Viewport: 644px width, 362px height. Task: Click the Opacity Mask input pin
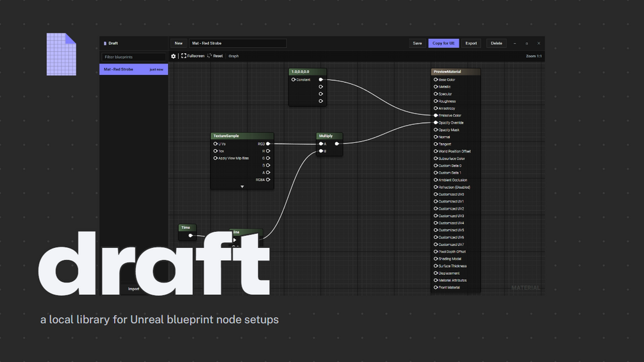[x=436, y=129]
